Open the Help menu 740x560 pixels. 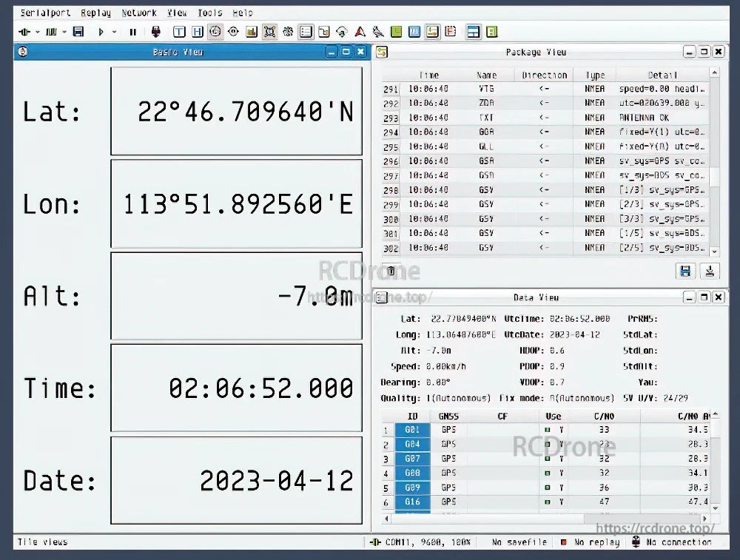click(243, 13)
